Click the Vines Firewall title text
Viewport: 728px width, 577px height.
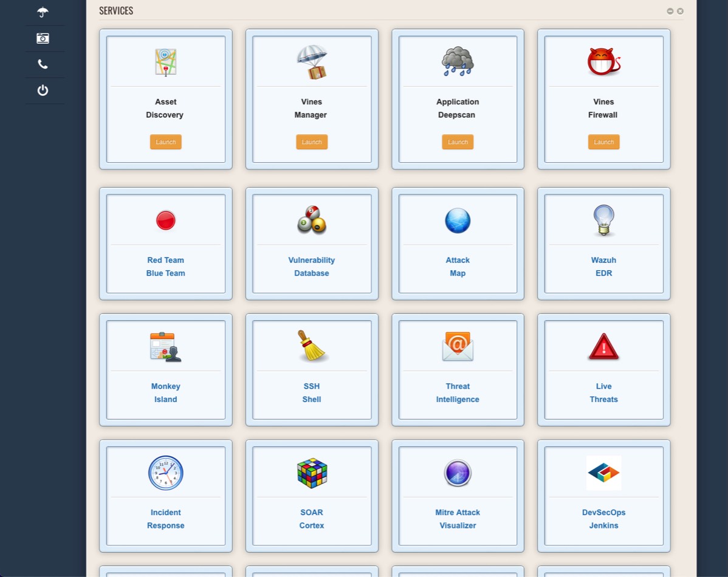(603, 108)
